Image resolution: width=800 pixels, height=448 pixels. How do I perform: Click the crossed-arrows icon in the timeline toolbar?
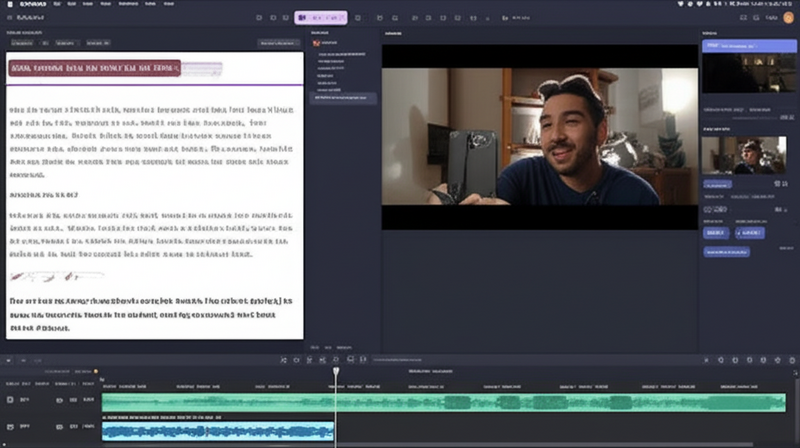click(283, 360)
